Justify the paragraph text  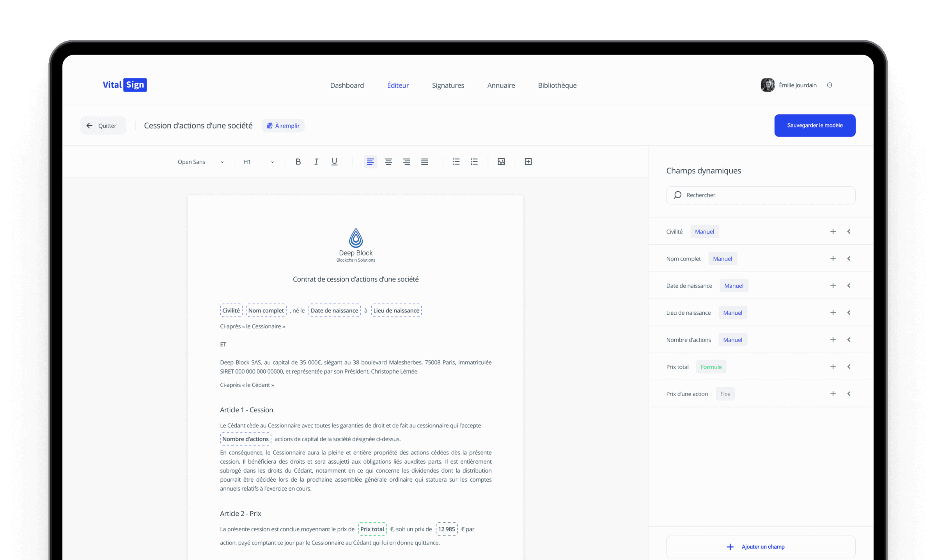(x=424, y=161)
